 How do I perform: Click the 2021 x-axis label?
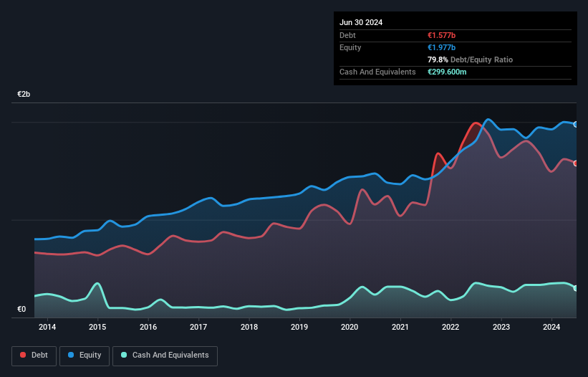(x=400, y=327)
